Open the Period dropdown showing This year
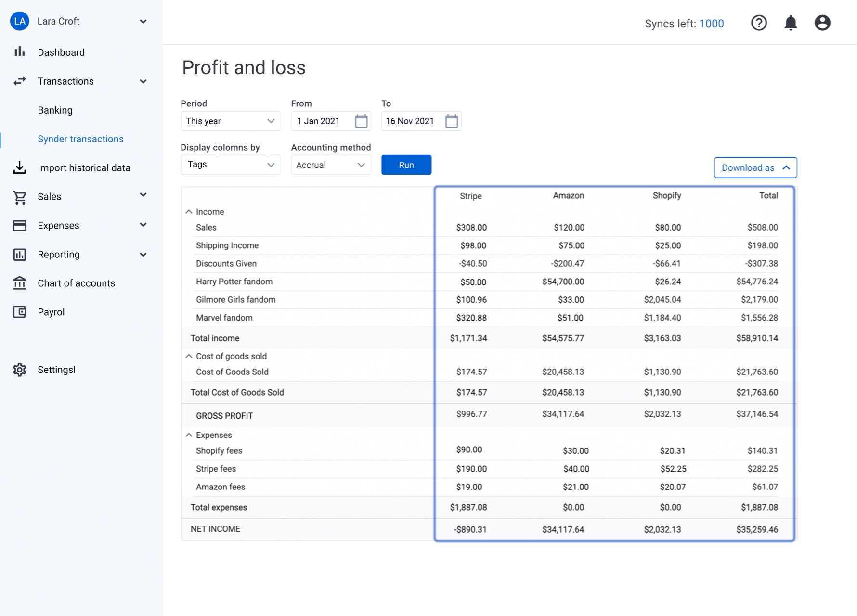 230,121
